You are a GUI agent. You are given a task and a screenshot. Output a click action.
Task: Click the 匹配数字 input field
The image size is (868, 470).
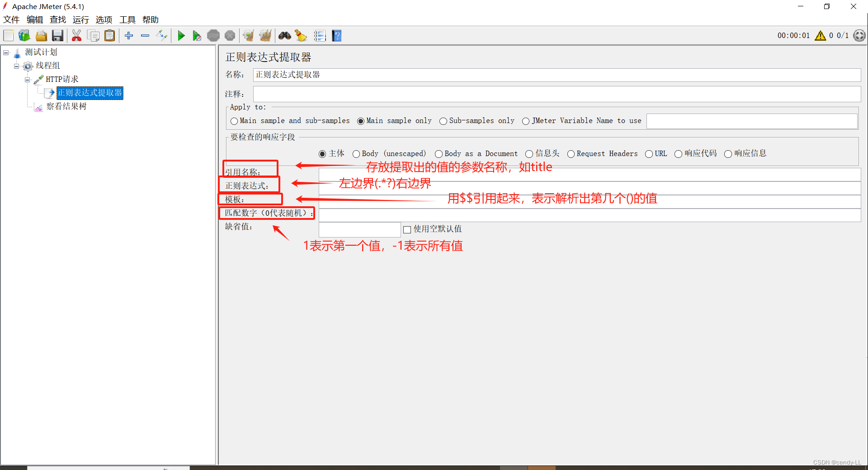pyautogui.click(x=590, y=215)
